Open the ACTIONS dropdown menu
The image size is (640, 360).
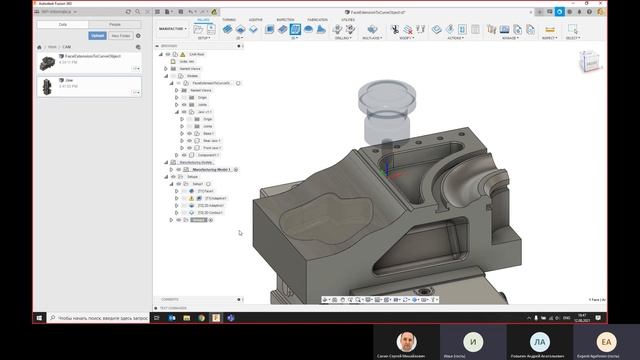point(456,38)
